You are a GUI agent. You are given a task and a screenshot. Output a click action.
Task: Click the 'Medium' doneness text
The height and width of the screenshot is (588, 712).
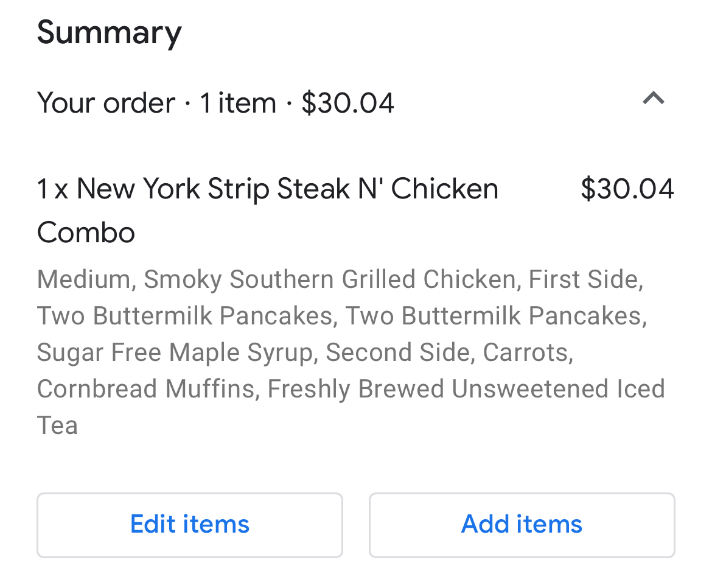pyautogui.click(x=83, y=279)
